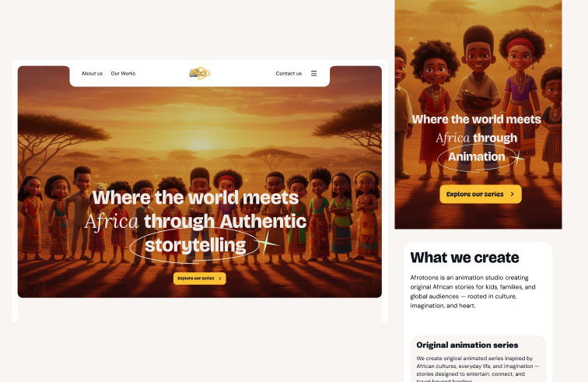Select the Afrotoons studio description paragraph
Screen dimensions: 588x382
click(x=473, y=292)
